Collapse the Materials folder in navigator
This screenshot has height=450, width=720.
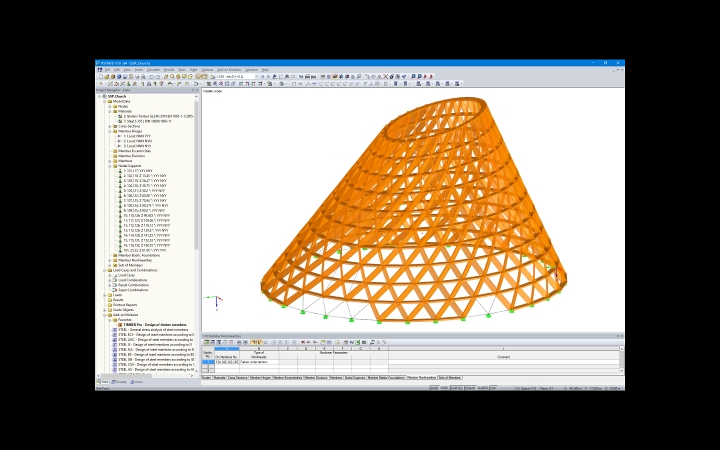[110, 111]
